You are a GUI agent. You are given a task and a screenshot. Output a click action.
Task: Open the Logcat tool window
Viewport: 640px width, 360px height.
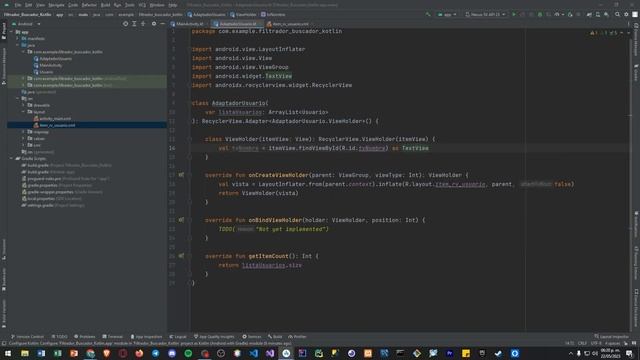point(178,337)
